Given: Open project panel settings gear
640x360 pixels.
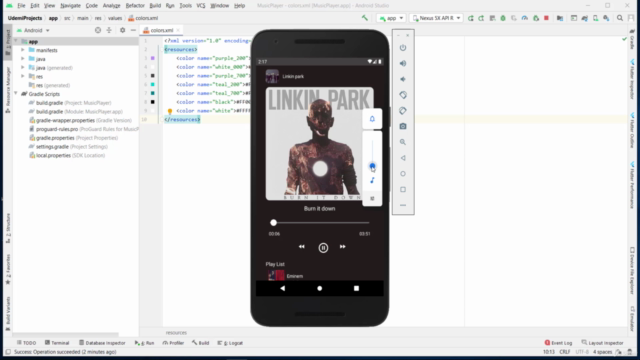Looking at the screenshot, I should 122,30.
